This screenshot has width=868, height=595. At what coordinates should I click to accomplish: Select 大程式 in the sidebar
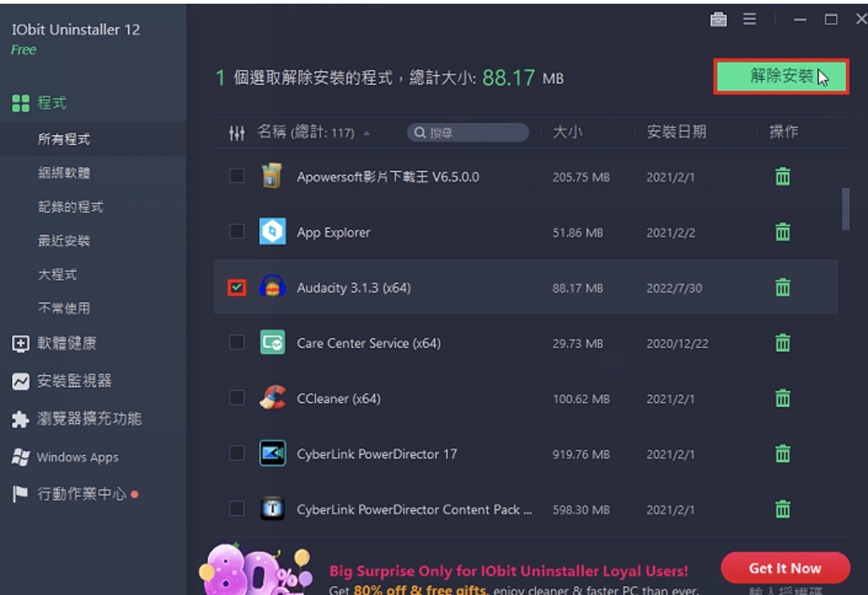pyautogui.click(x=57, y=275)
